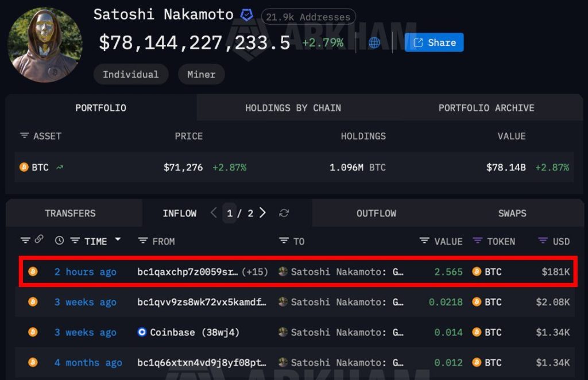This screenshot has height=380, width=588.
Task: Select the Outflow tab
Action: click(x=376, y=213)
